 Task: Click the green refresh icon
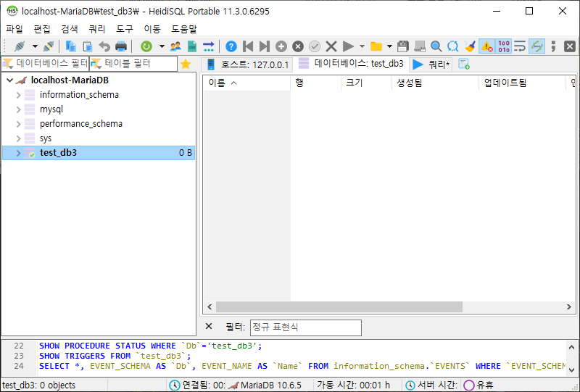coord(146,46)
